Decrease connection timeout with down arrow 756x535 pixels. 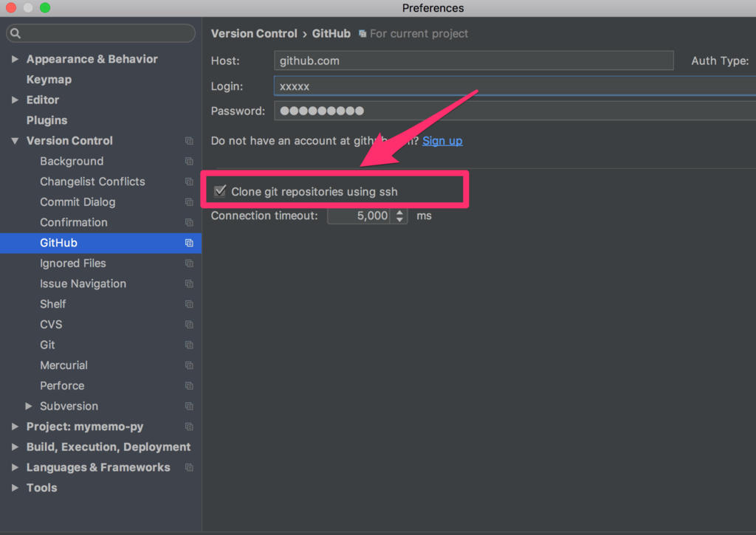[399, 220]
